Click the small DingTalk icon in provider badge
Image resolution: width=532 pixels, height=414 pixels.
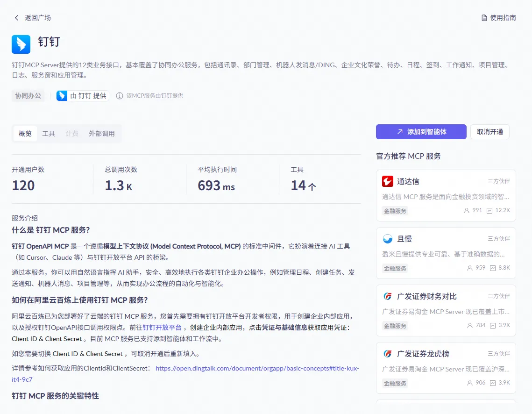(62, 96)
